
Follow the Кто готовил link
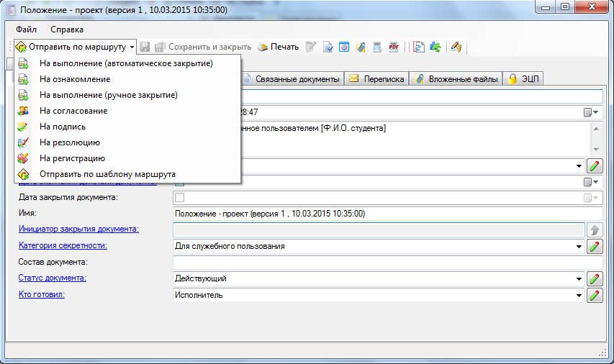[x=42, y=294]
